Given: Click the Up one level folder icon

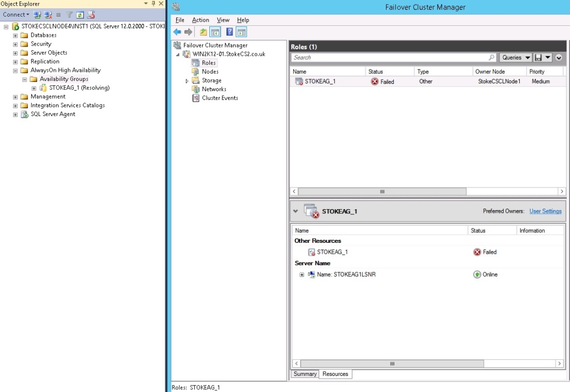Looking at the screenshot, I should tap(203, 32).
